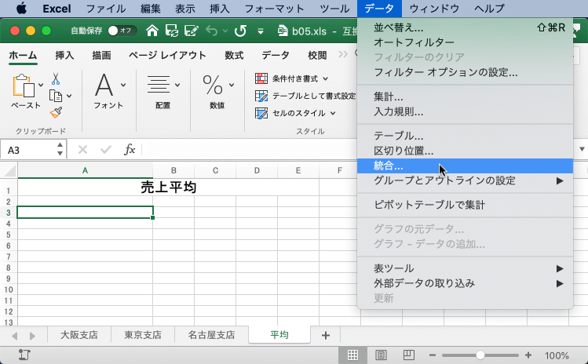Viewport: 588px width, 364px height.
Task: Select the データ ribbon tab
Action: pos(276,56)
